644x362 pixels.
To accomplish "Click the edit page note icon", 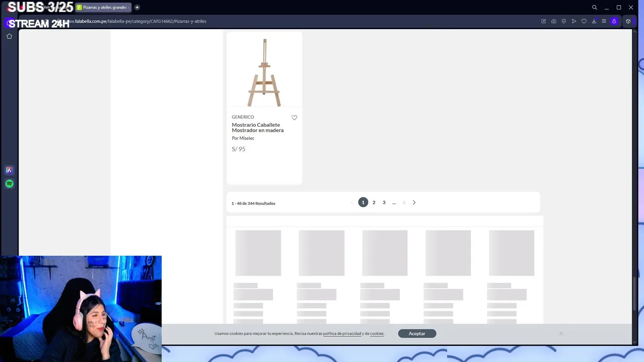I will [543, 21].
